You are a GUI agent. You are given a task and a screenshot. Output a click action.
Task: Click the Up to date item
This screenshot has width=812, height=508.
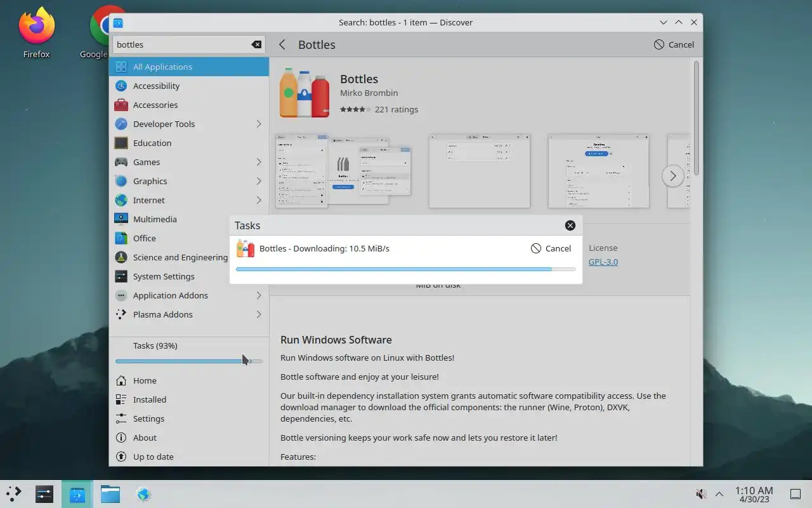189,457
